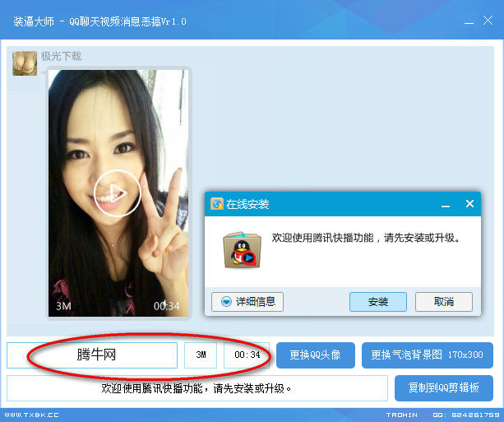
Task: Click the play icon on the video thumbnail
Action: tap(118, 193)
